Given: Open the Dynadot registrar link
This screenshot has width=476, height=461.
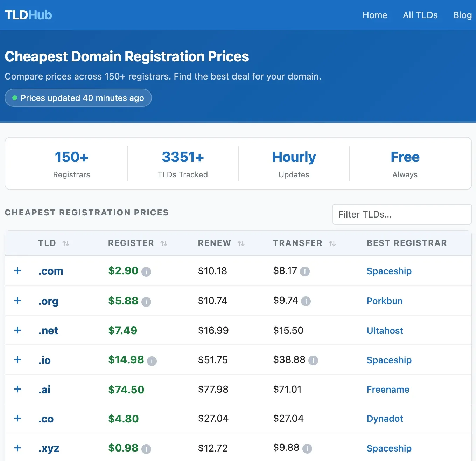Looking at the screenshot, I should [x=385, y=419].
